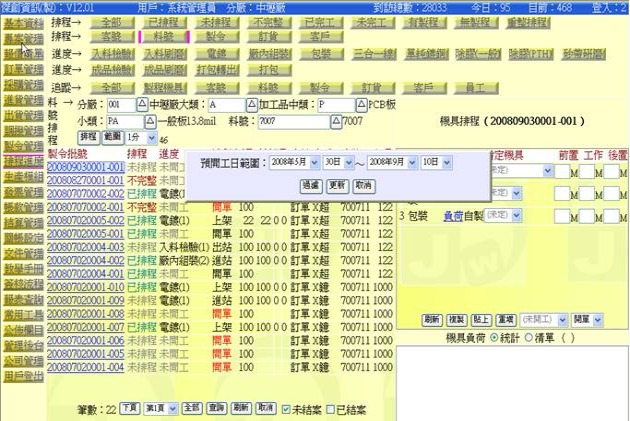
Task: Check the 已結案 checkbox
Action: tap(330, 409)
